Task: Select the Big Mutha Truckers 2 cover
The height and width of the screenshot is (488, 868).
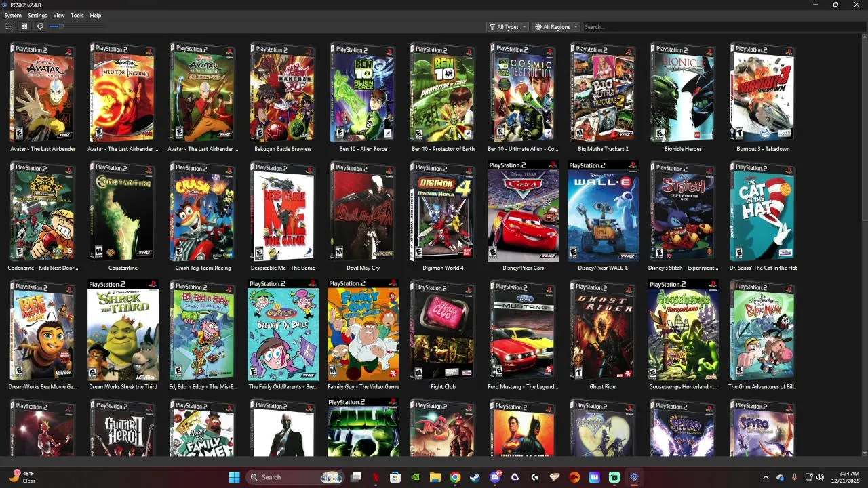Action: tap(603, 93)
